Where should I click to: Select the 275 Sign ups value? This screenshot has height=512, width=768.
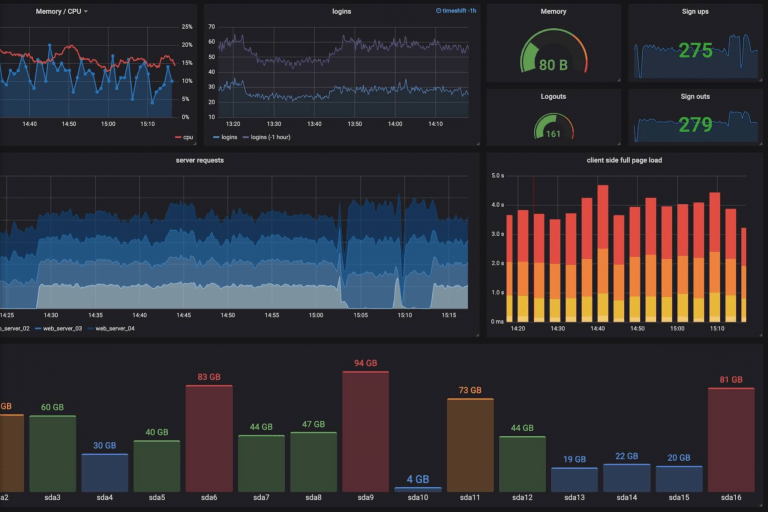(x=696, y=50)
